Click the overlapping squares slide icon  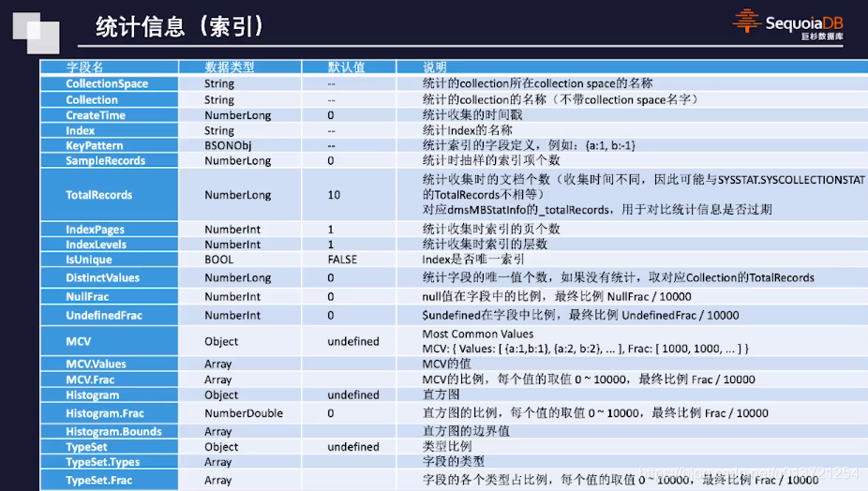pyautogui.click(x=36, y=33)
